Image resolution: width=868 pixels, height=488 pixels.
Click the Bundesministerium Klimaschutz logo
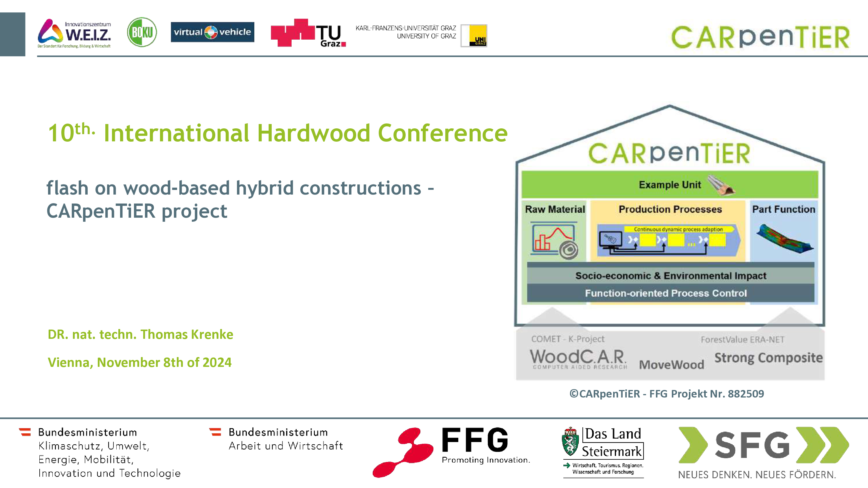coord(100,453)
